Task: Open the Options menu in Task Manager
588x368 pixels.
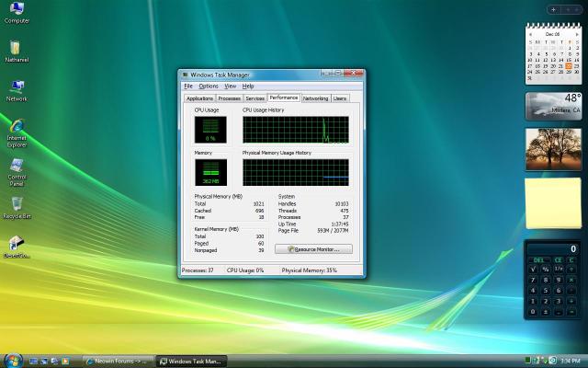Action: [209, 86]
